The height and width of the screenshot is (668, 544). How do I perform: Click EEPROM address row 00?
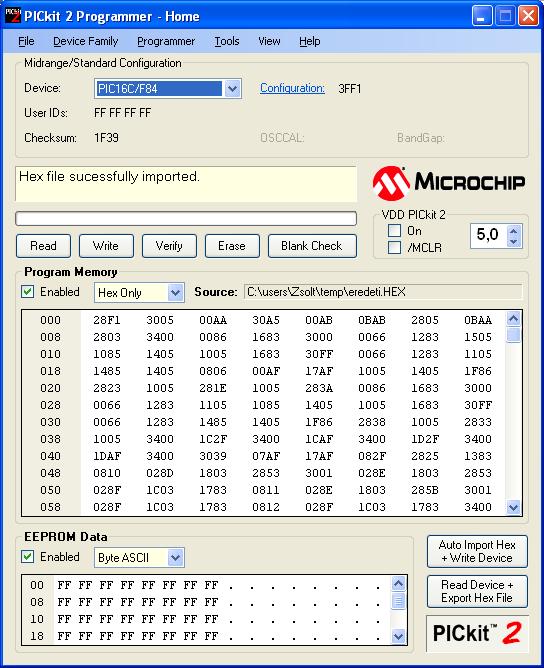pos(37,585)
